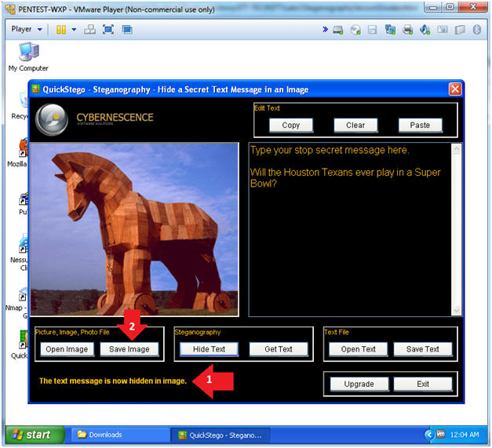
Task: Click the Save Text button
Action: (423, 349)
